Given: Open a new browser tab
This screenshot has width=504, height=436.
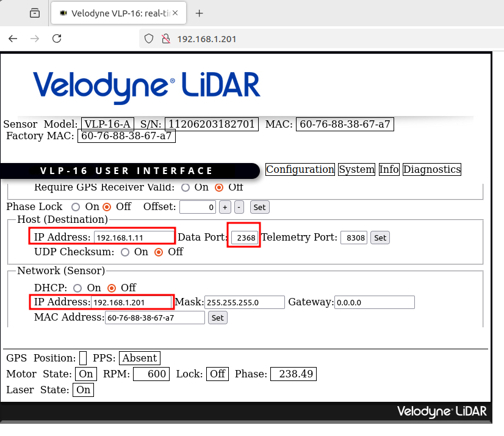Looking at the screenshot, I should click(x=199, y=13).
